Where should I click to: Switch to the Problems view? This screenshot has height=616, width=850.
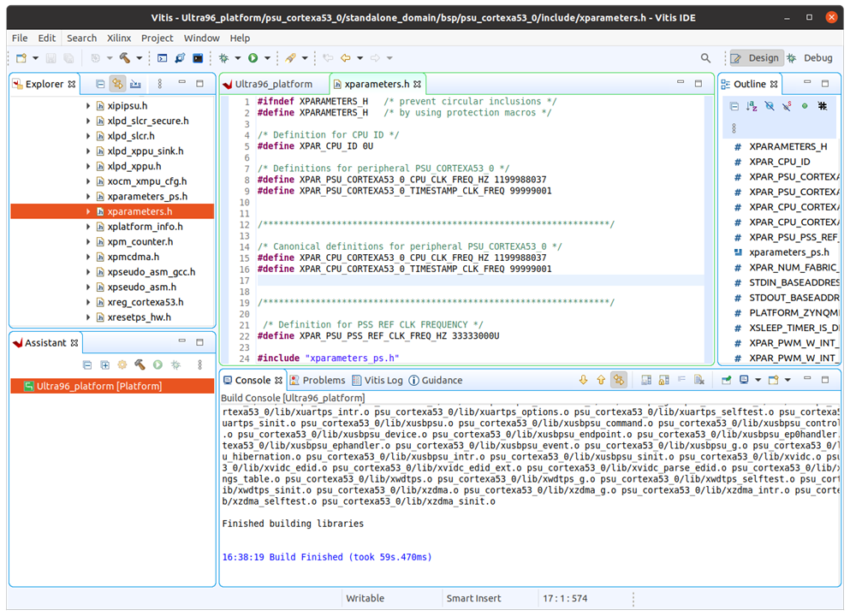[x=322, y=380]
